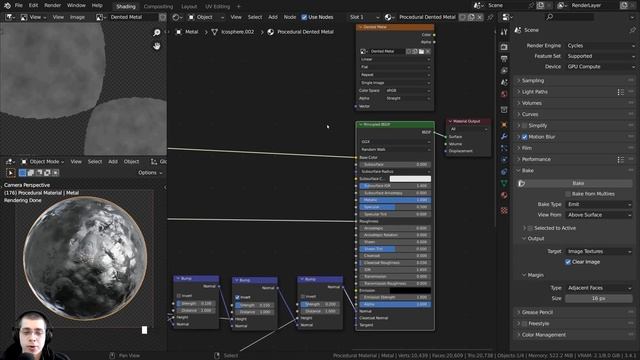Select the 3D viewport Select Box tool
Screen dimensions: 640x360
point(11,173)
